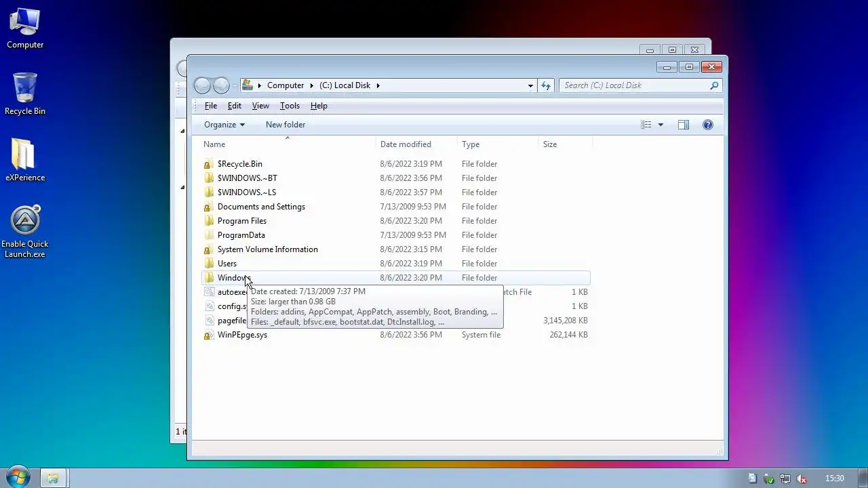Open the View menu
The width and height of the screenshot is (868, 488).
point(260,106)
